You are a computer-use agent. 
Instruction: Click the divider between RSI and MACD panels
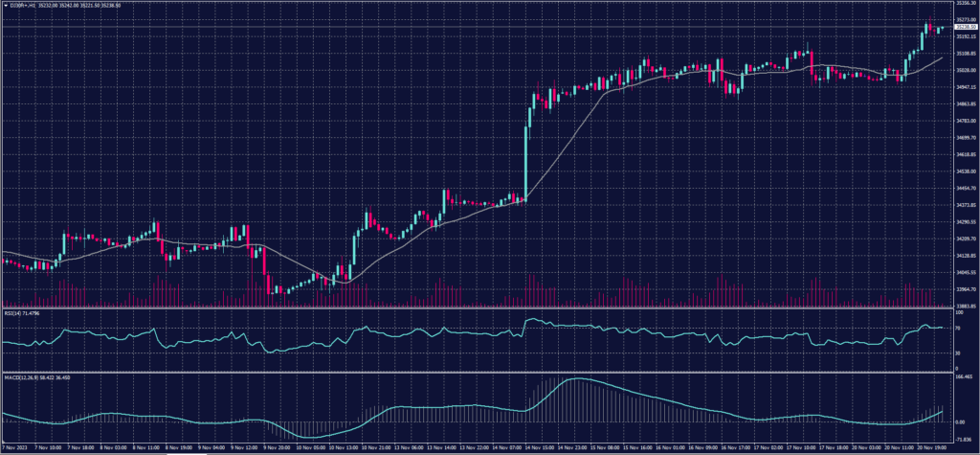coord(479,372)
